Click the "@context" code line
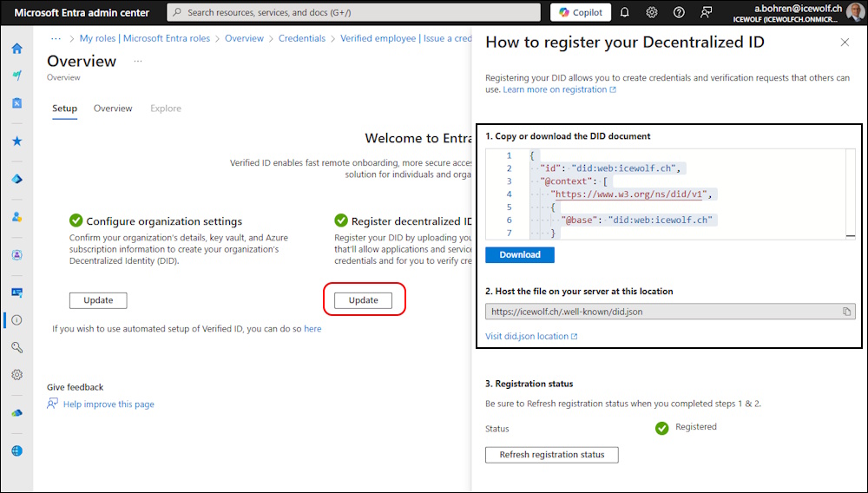Viewport: 868px width, 493px height. point(574,181)
